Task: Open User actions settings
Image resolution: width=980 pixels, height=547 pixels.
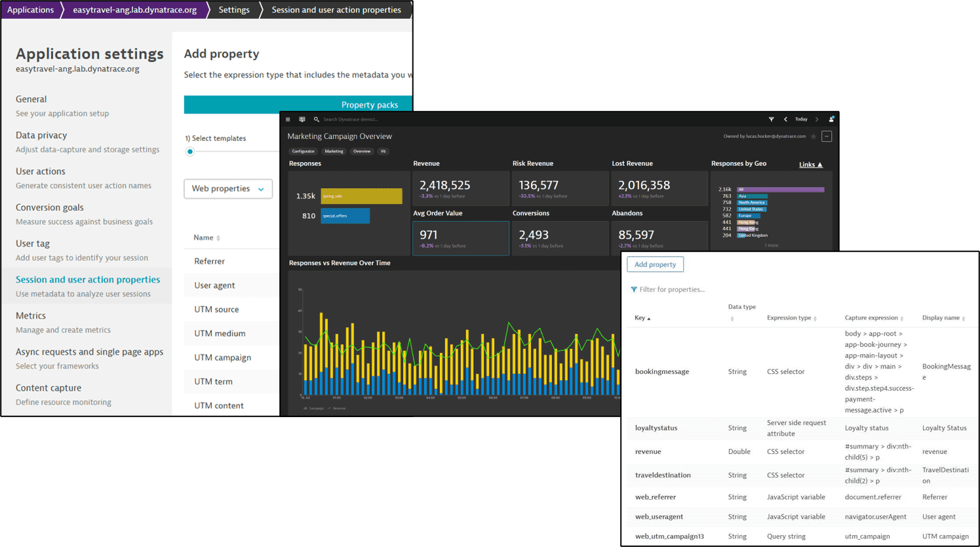Action: pos(41,171)
